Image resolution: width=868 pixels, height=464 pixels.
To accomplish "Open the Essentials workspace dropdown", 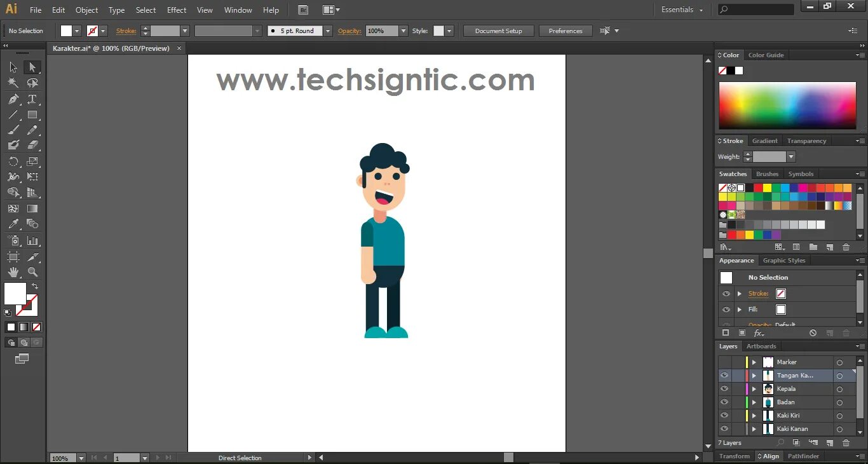I will pyautogui.click(x=682, y=10).
